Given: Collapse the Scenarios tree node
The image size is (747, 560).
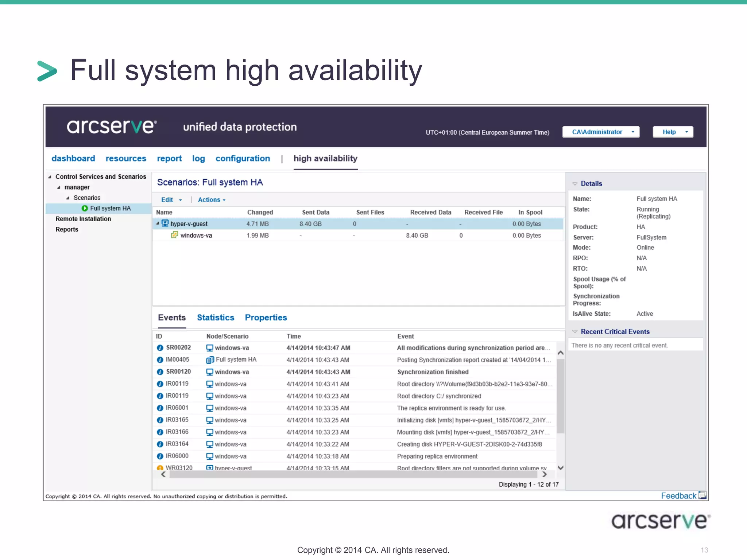Looking at the screenshot, I should [x=68, y=198].
